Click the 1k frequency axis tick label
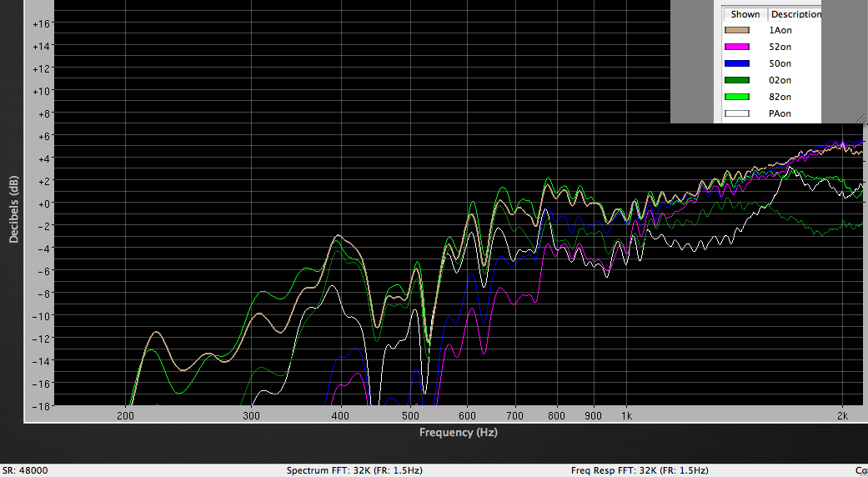Screen dimensions: 868x477 click(627, 415)
